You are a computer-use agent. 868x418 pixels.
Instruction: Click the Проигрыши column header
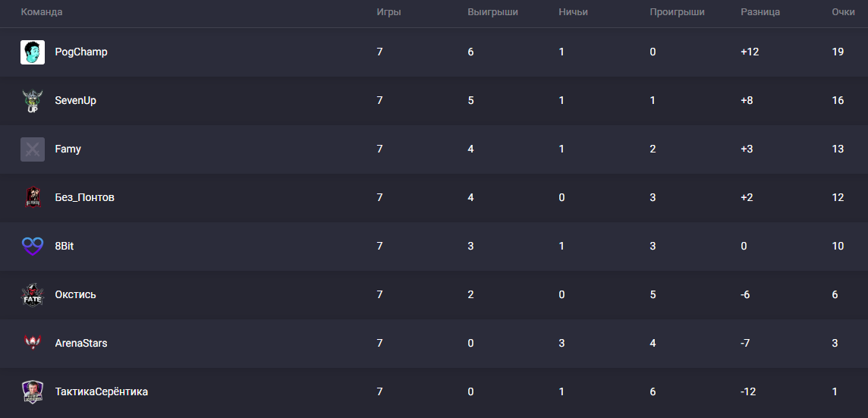[677, 12]
